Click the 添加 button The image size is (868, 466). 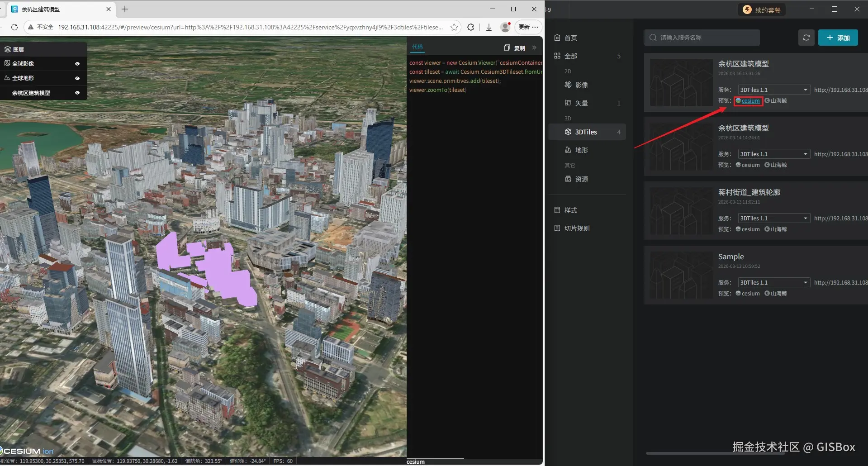tap(838, 38)
